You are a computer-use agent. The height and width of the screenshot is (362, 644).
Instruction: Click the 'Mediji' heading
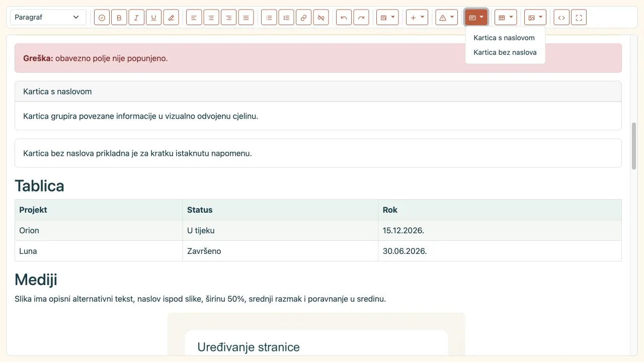point(36,279)
